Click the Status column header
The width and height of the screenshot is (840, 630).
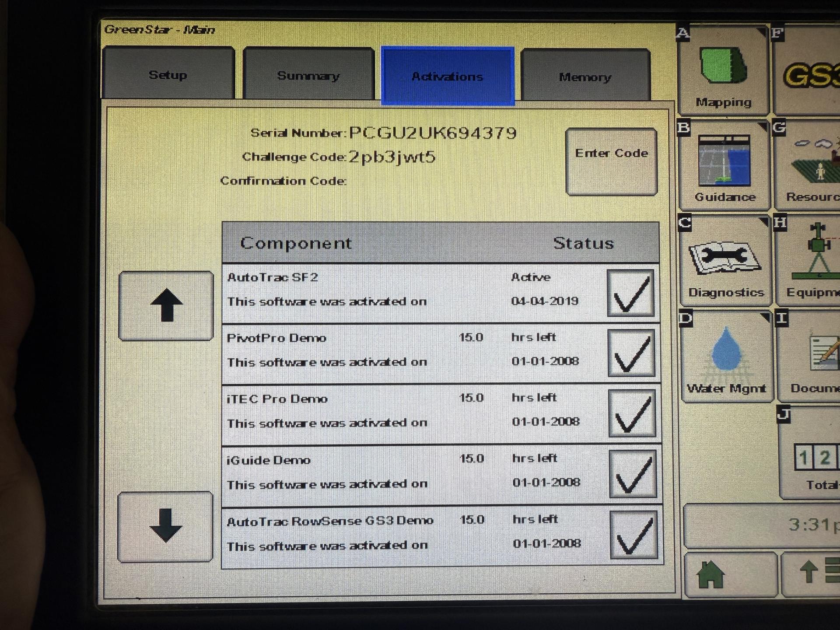584,243
